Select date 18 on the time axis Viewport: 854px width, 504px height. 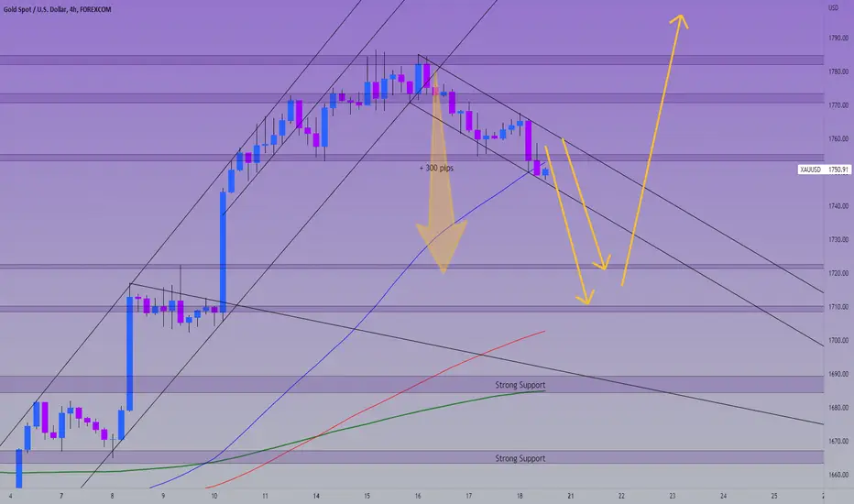(x=520, y=496)
